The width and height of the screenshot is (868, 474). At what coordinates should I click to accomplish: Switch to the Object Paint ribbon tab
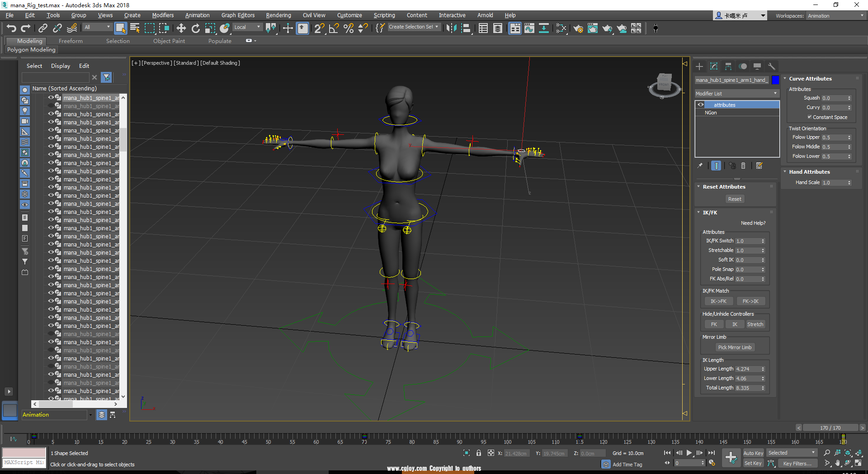click(169, 41)
